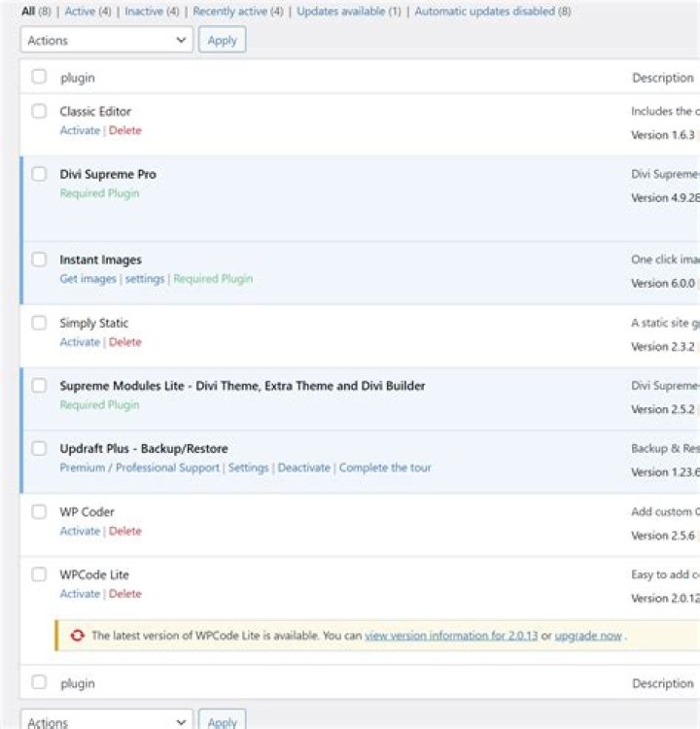Screen dimensions: 700x729
Task: Open Get images for Instant Images
Action: click(87, 279)
